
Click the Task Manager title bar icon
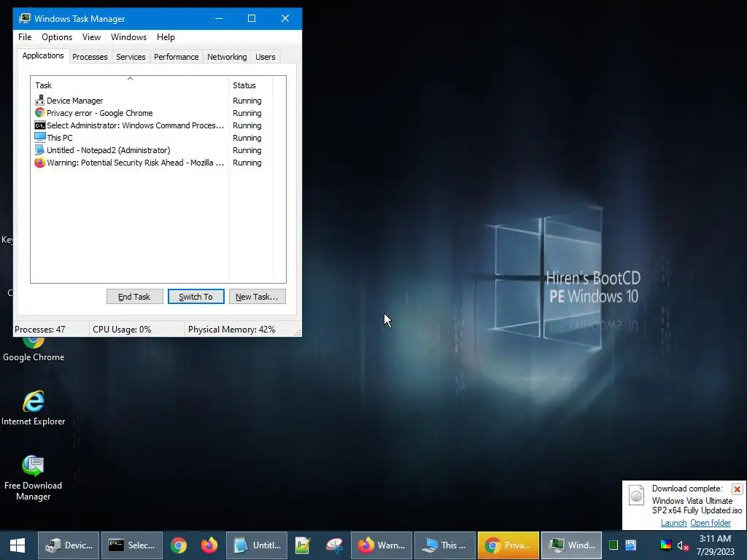pos(25,18)
